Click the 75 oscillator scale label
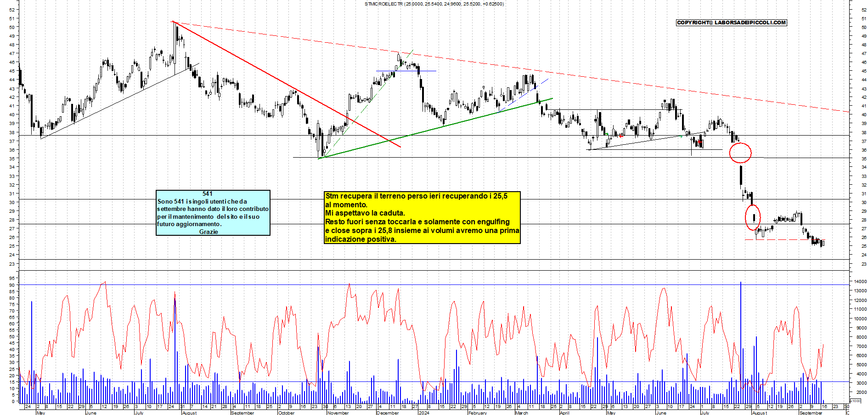The image size is (868, 415). click(12, 304)
